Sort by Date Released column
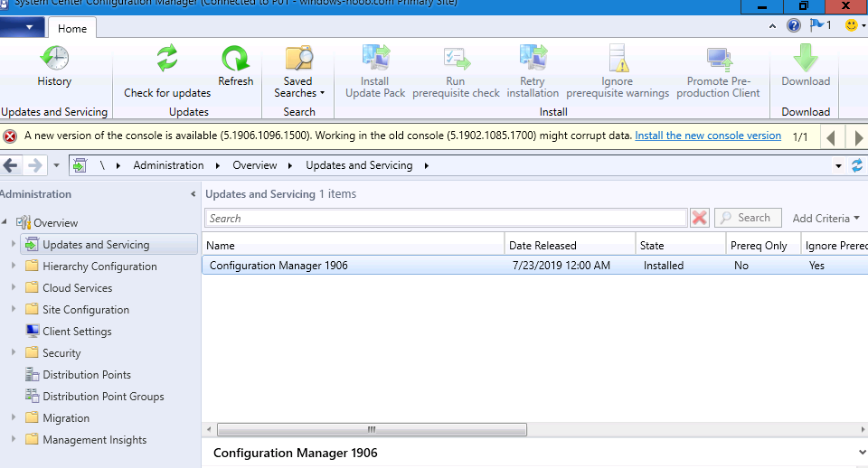Image resolution: width=868 pixels, height=468 pixels. 570,245
